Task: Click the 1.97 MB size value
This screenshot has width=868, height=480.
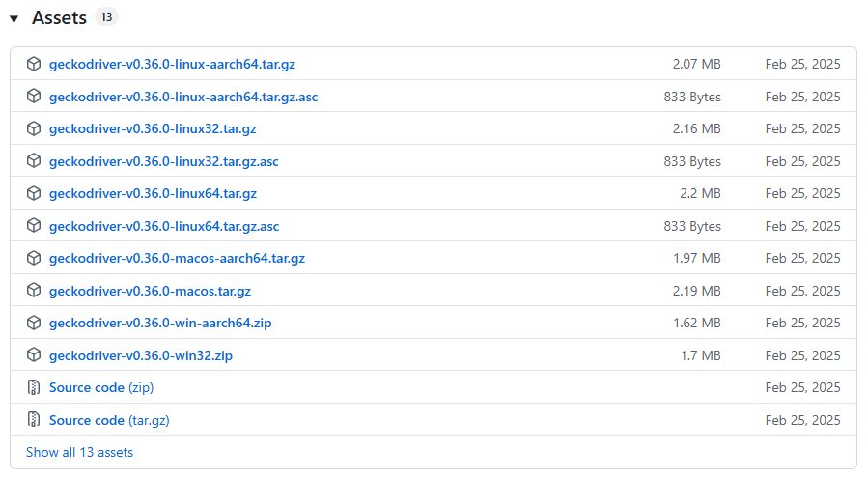Action: click(x=697, y=259)
